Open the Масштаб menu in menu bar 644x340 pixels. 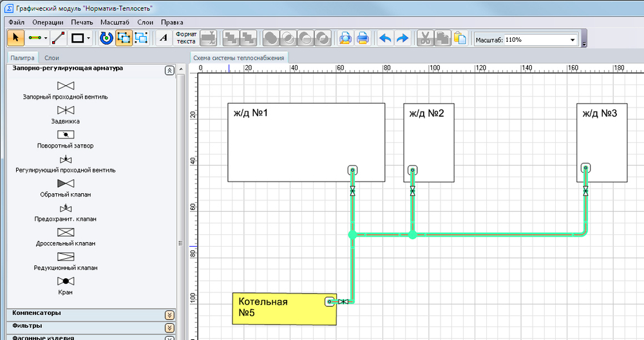(115, 22)
